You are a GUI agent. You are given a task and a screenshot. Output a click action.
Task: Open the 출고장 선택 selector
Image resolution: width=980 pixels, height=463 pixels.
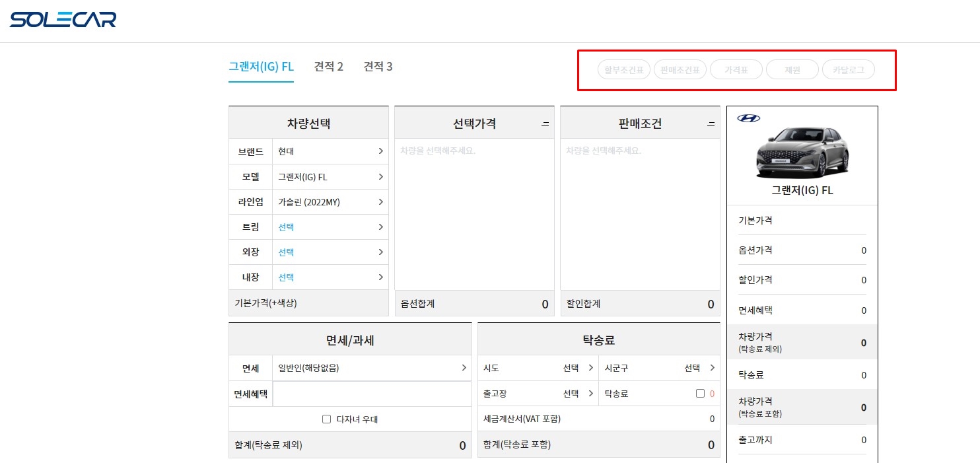tap(538, 394)
